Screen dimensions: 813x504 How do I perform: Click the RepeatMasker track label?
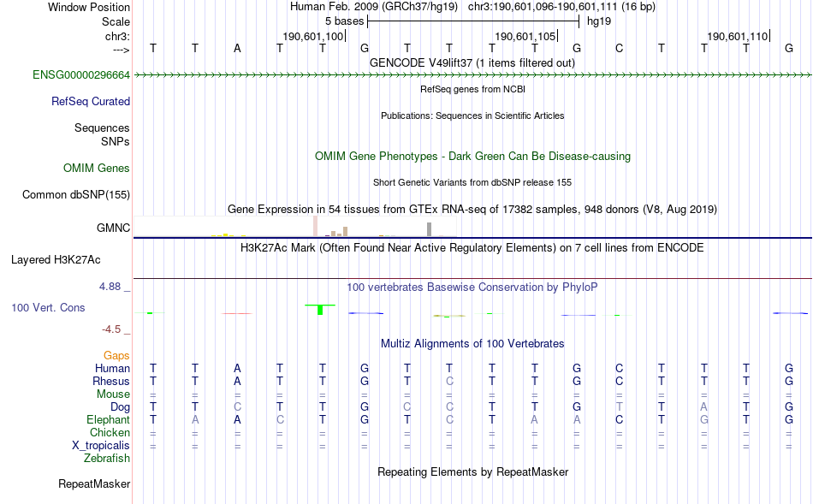(x=94, y=484)
